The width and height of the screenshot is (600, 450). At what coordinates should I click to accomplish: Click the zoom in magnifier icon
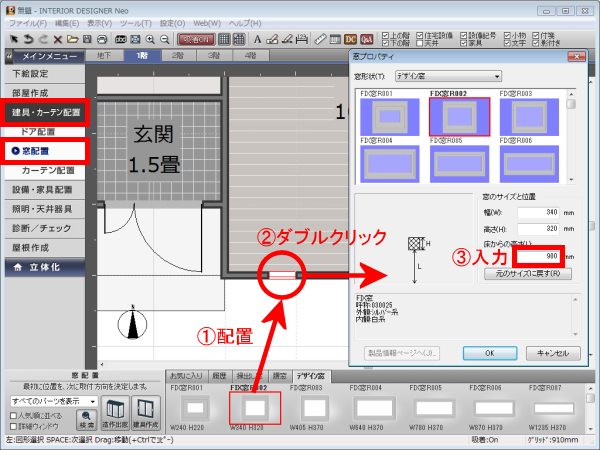click(x=149, y=39)
